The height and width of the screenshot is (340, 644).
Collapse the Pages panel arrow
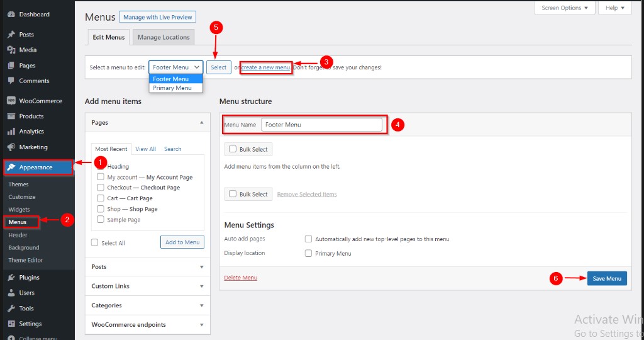[202, 123]
